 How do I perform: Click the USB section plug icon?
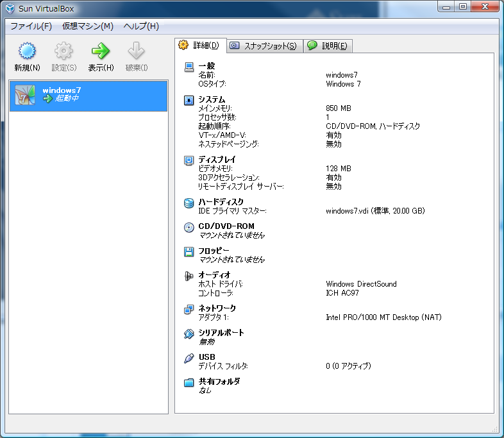189,358
